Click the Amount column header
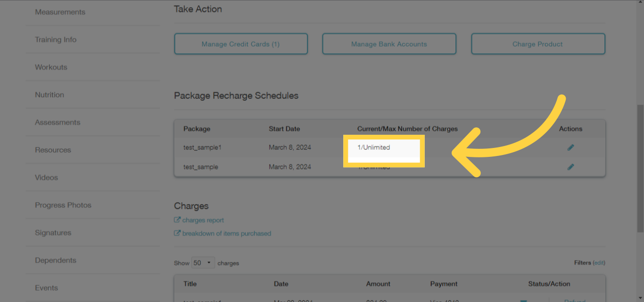Viewport: 644px width, 302px height. (x=378, y=284)
